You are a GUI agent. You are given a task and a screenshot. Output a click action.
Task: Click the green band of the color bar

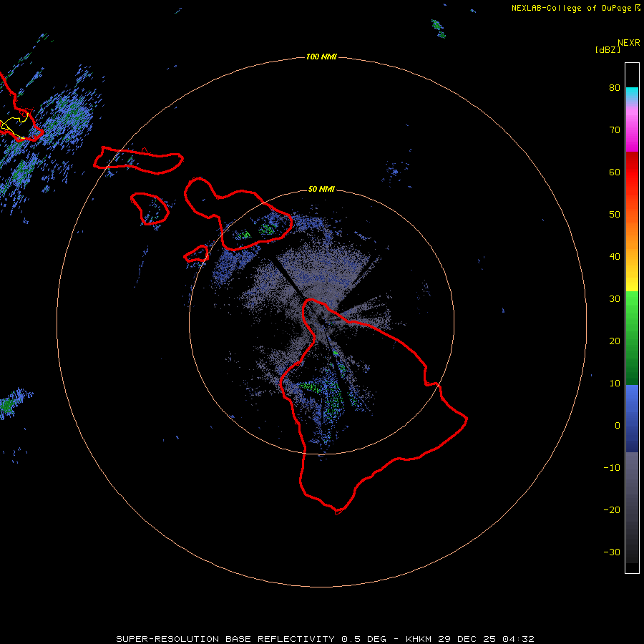(632, 338)
